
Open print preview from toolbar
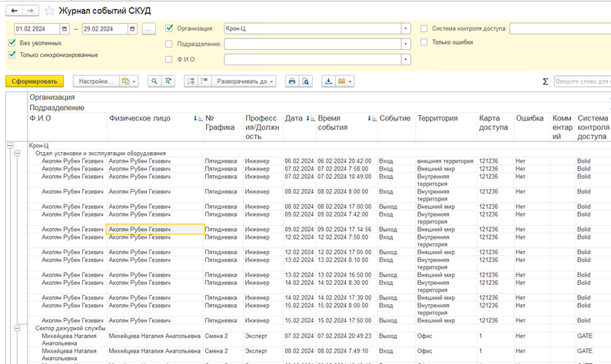point(305,81)
